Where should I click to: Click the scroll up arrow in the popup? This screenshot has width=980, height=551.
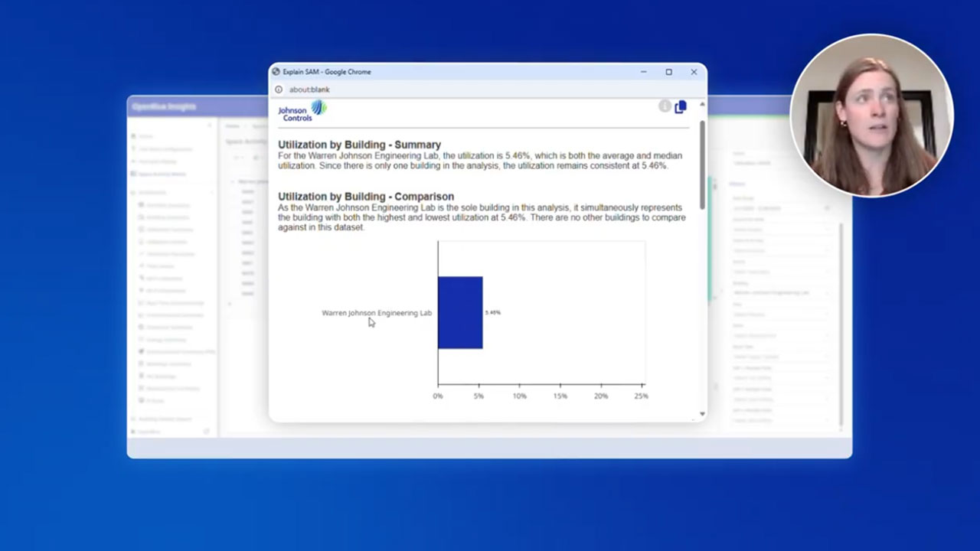(x=702, y=104)
